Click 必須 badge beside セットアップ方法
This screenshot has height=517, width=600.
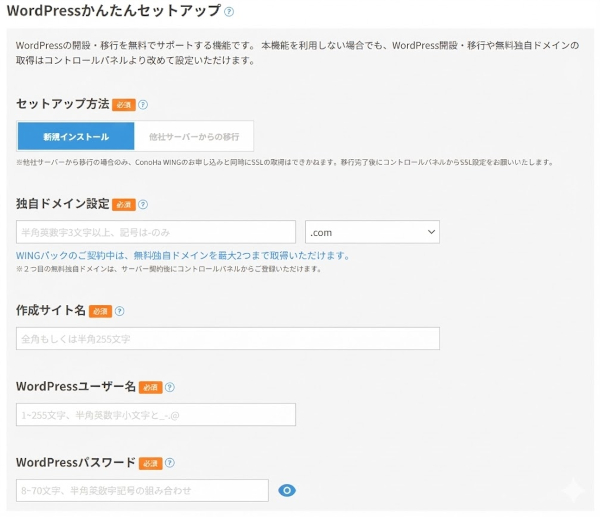123,104
